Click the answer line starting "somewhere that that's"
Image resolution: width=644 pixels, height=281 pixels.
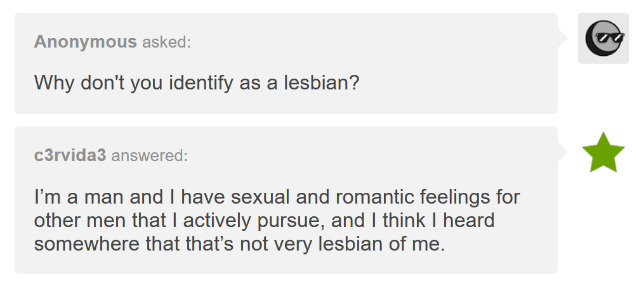(x=240, y=244)
